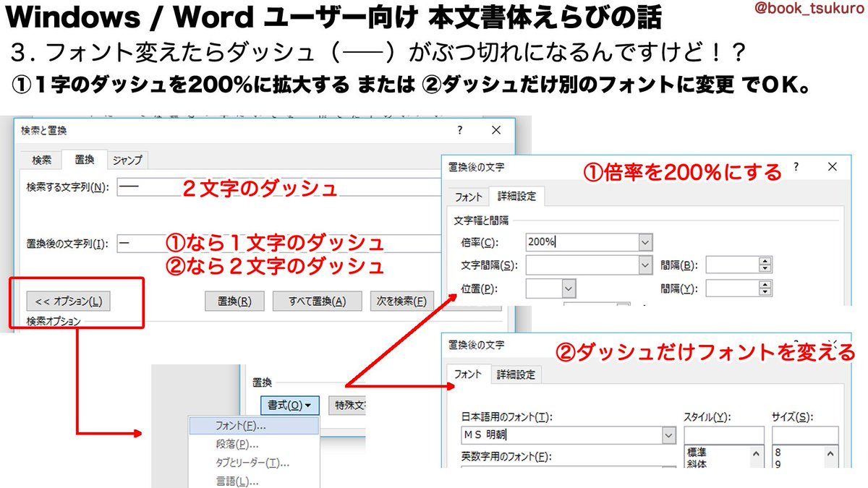The height and width of the screenshot is (488, 868).
Task: Select 詳細設定 tab in the 200% dialog
Action: pos(516,196)
